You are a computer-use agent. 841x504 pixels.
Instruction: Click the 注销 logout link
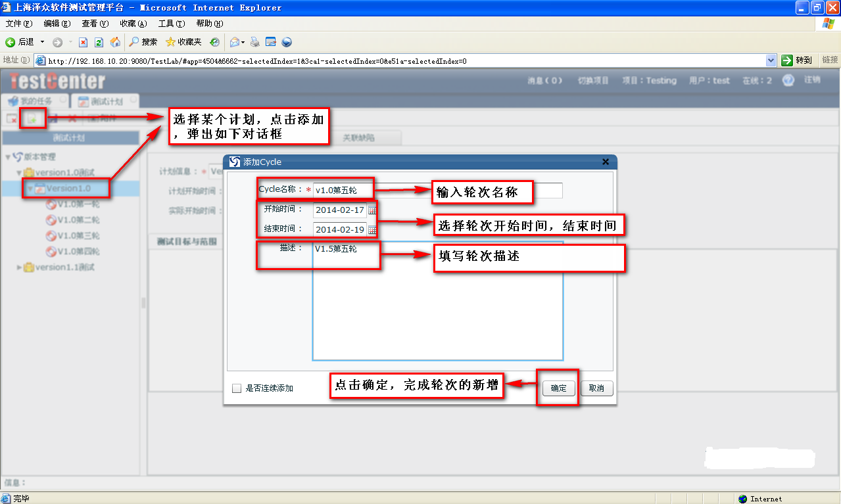click(x=812, y=80)
